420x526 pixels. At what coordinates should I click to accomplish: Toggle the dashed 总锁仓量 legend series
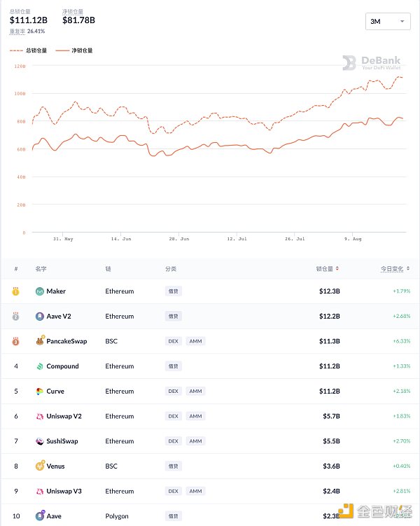tap(29, 50)
